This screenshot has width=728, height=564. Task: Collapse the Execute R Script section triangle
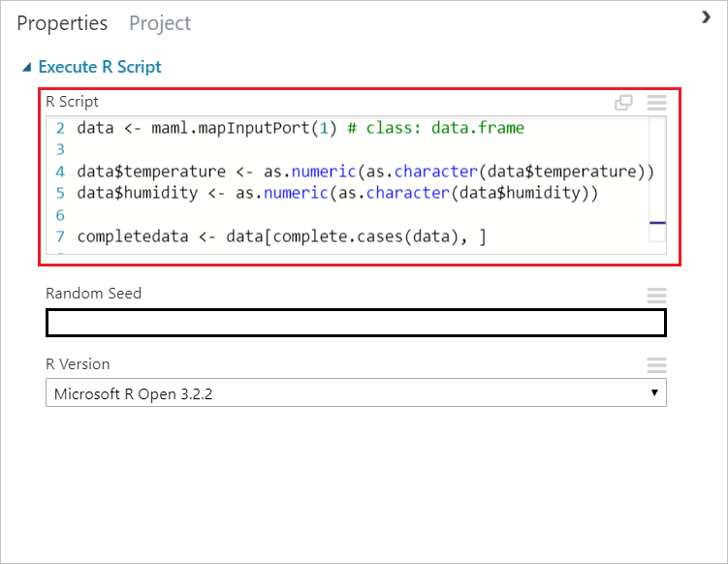(25, 68)
